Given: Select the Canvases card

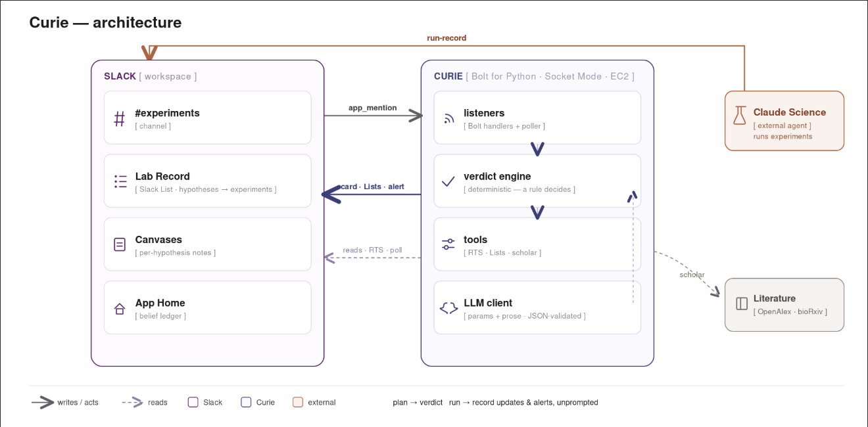Looking at the screenshot, I should tap(208, 244).
